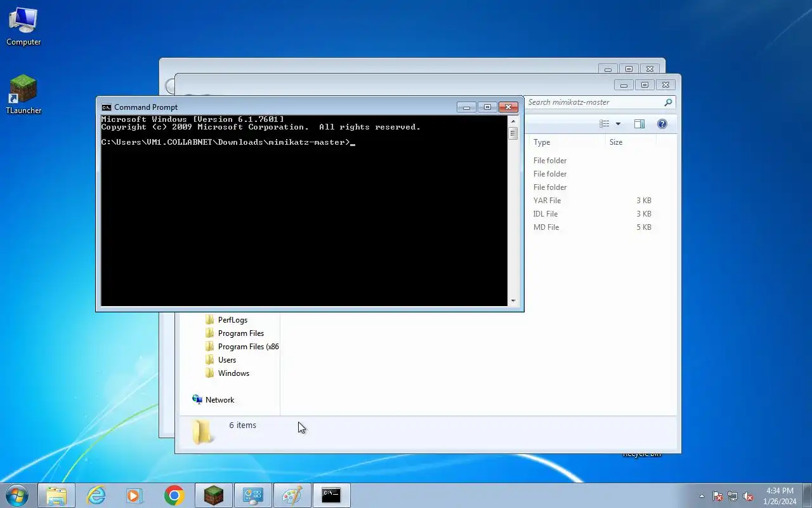
Task: Launch TLauncher from the desktop shortcut
Action: pyautogui.click(x=23, y=95)
